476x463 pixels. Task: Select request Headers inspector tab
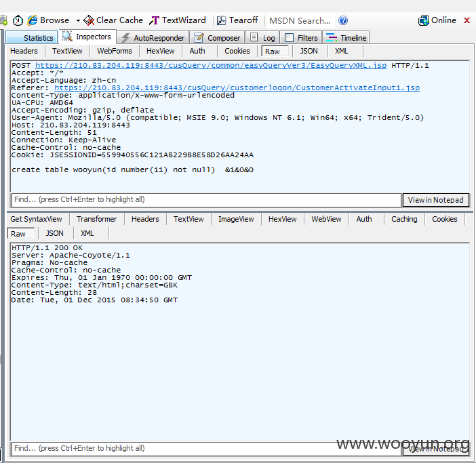click(x=24, y=51)
